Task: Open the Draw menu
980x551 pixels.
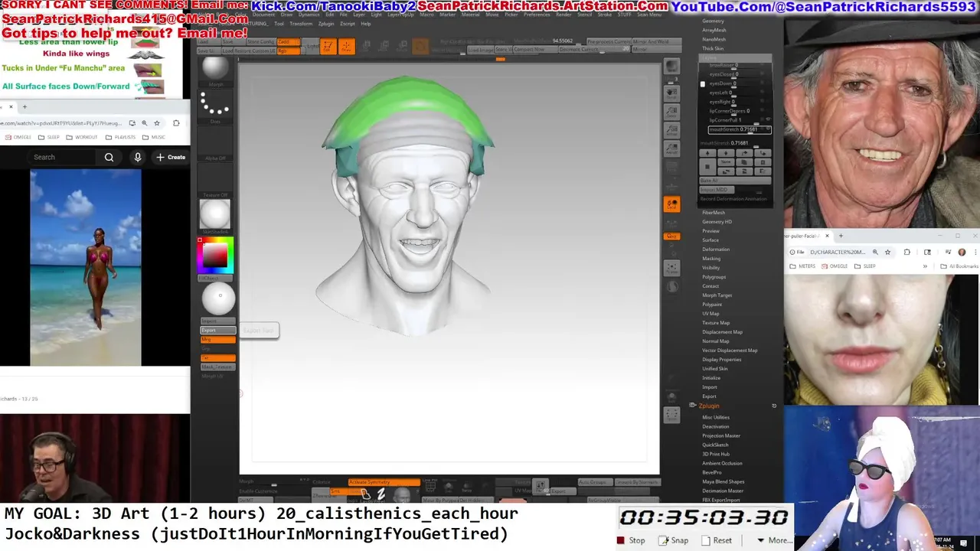Action: pos(286,15)
